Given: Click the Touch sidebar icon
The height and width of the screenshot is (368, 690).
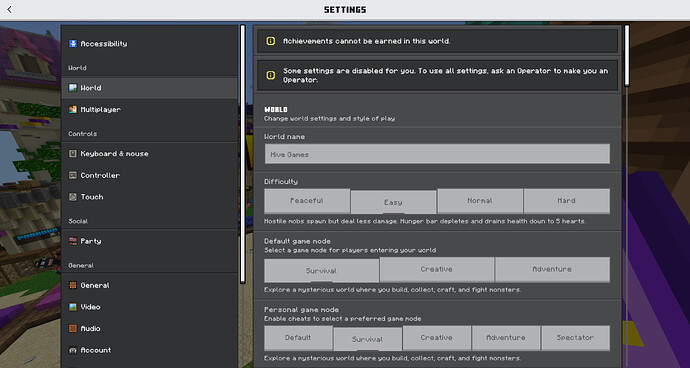Looking at the screenshot, I should click(73, 197).
